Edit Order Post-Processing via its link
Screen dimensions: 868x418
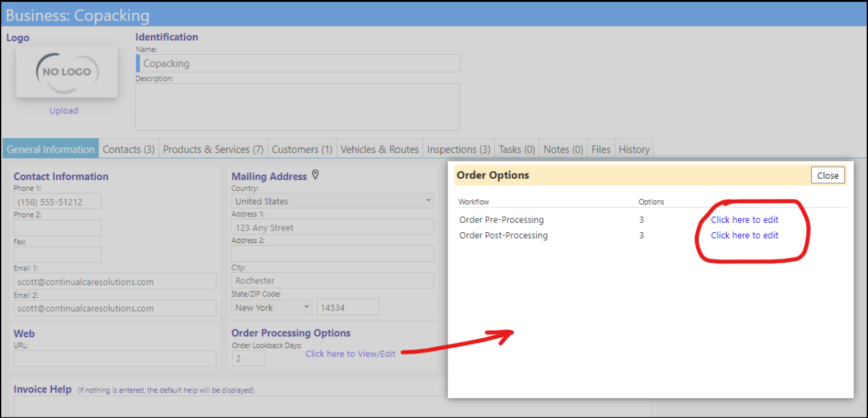[745, 235]
